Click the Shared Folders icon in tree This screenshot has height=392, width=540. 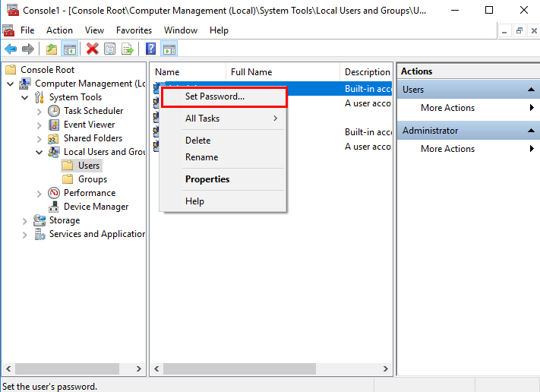click(x=53, y=138)
